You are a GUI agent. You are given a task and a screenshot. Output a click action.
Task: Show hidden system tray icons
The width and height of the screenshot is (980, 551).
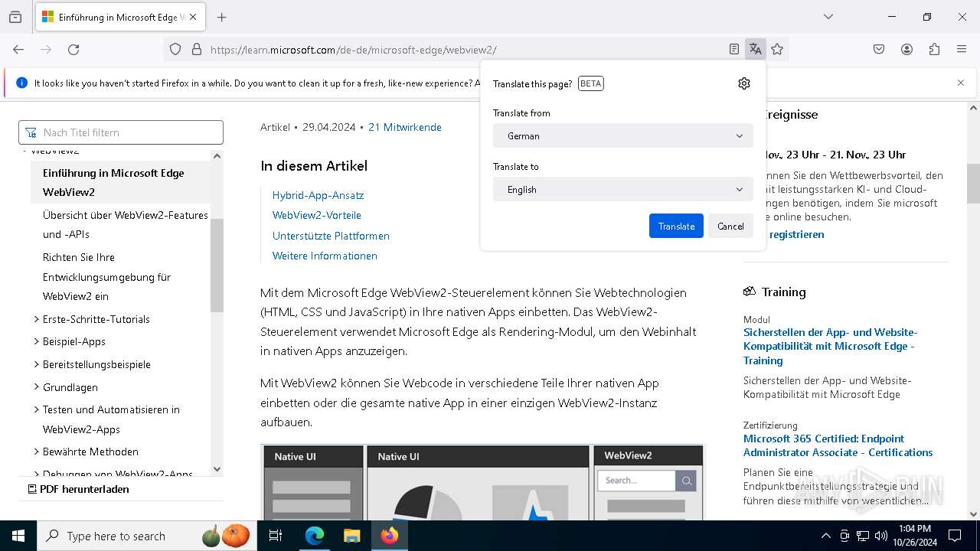(x=825, y=536)
